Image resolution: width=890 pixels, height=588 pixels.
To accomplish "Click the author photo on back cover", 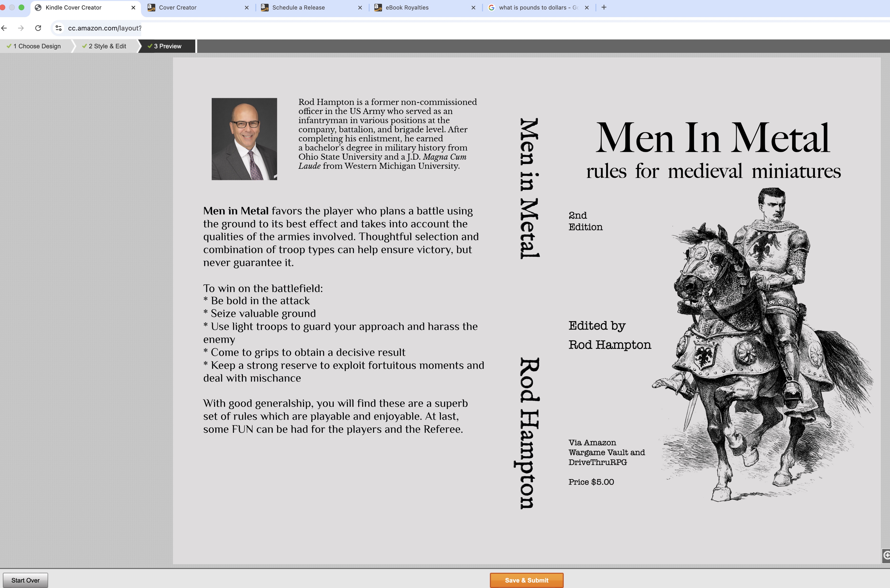I will 244,139.
